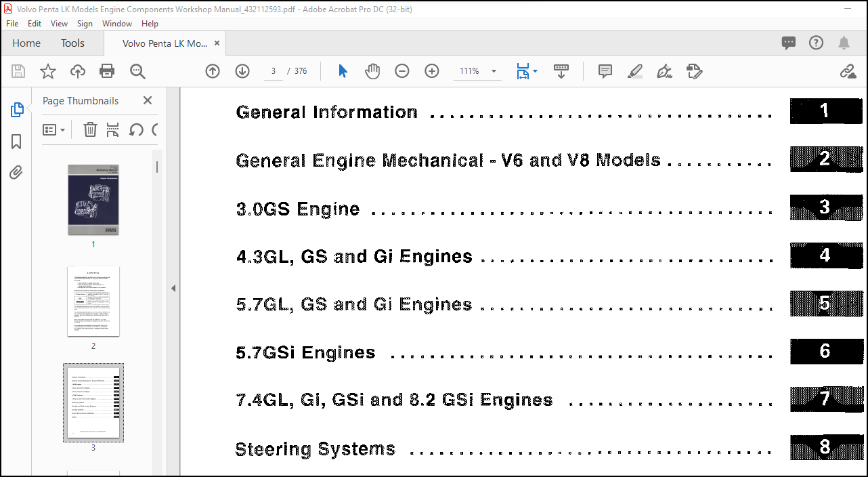This screenshot has height=477, width=868.
Task: Bookmark file with the star icon
Action: 48,71
